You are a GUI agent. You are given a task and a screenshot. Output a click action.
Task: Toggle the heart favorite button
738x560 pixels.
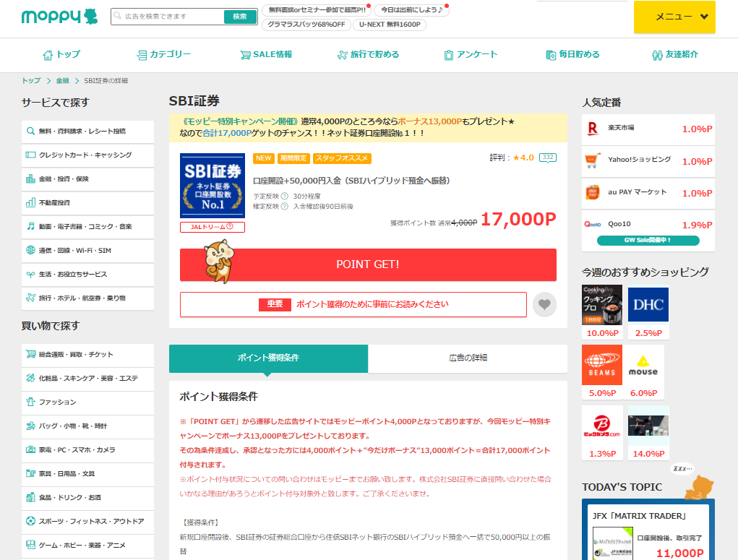pyautogui.click(x=544, y=304)
